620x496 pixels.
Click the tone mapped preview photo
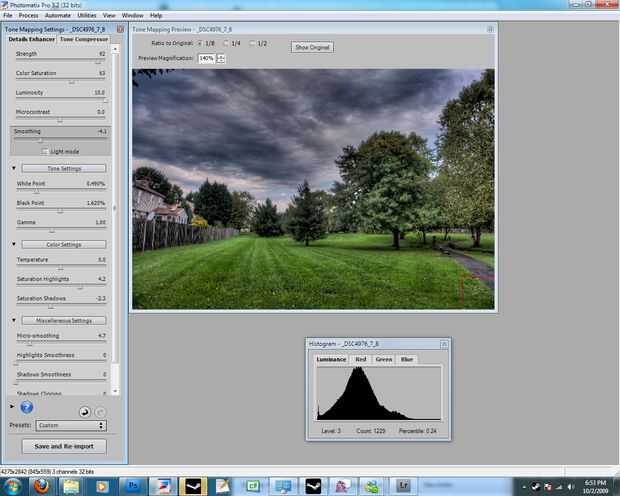coord(313,189)
